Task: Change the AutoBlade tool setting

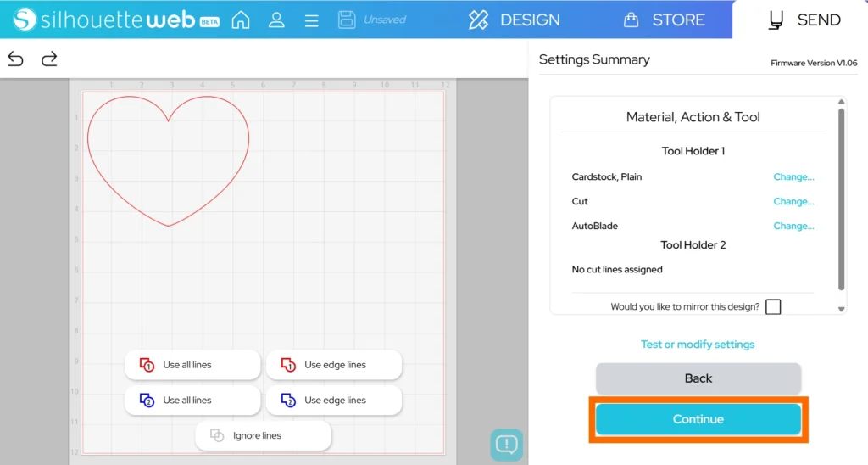Action: [x=793, y=227]
